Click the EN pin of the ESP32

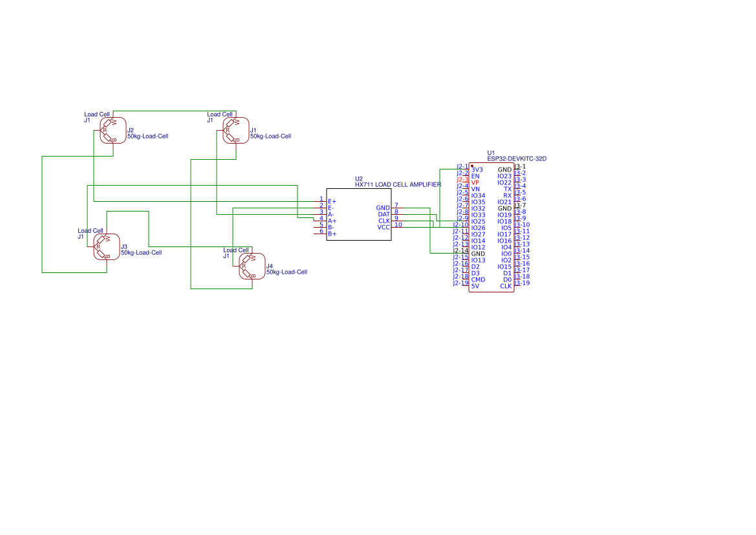(475, 176)
